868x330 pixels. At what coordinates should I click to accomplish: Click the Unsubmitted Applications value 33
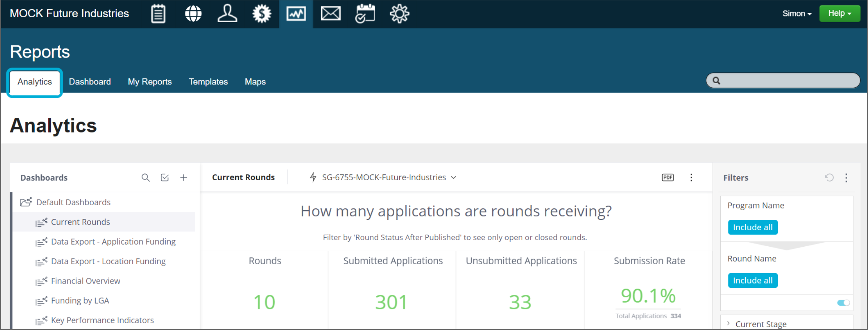pyautogui.click(x=520, y=302)
